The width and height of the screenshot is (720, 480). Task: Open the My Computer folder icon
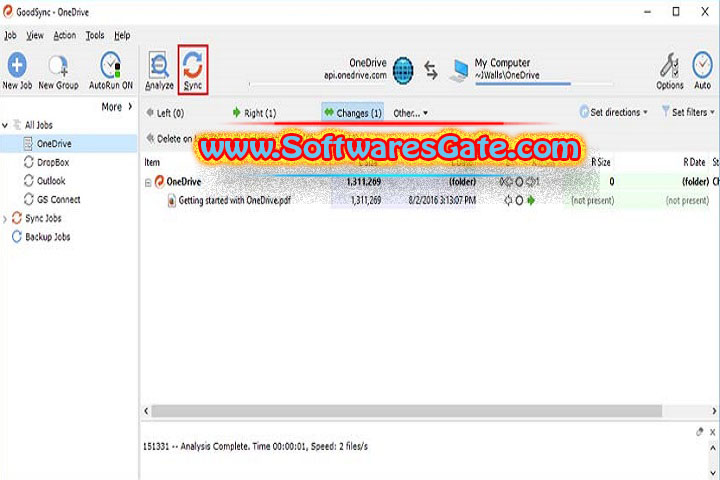click(459, 71)
